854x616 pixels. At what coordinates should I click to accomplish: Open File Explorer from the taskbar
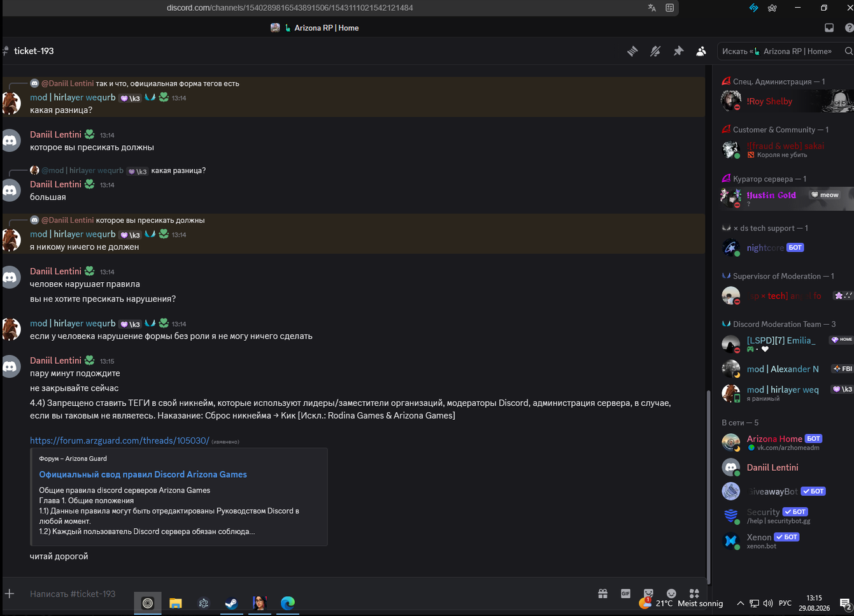[x=176, y=603]
